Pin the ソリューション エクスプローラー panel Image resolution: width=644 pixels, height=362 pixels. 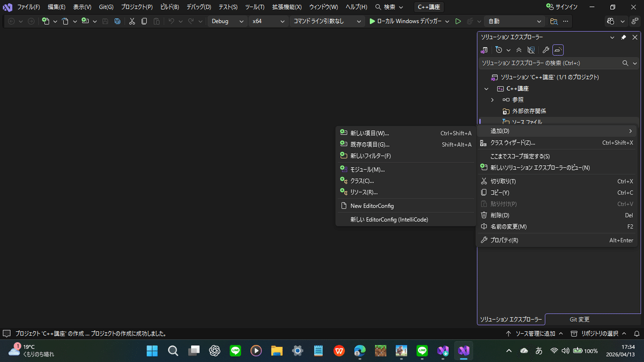(623, 37)
